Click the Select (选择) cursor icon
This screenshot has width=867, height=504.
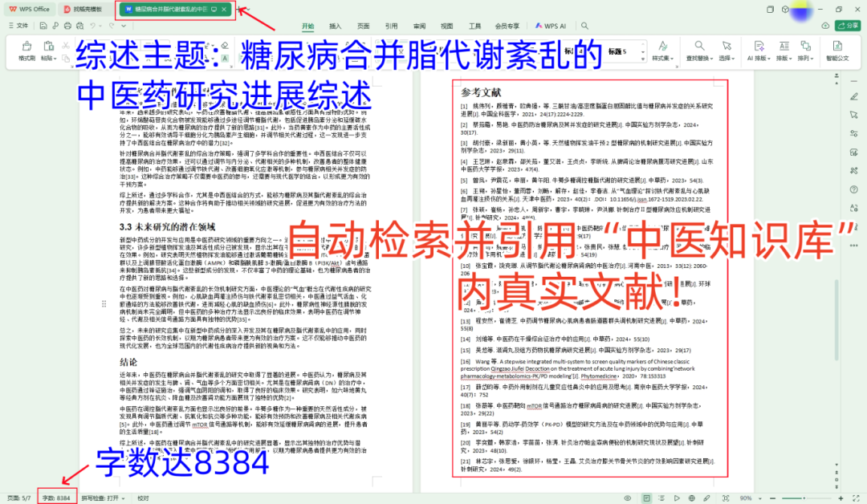(x=727, y=46)
